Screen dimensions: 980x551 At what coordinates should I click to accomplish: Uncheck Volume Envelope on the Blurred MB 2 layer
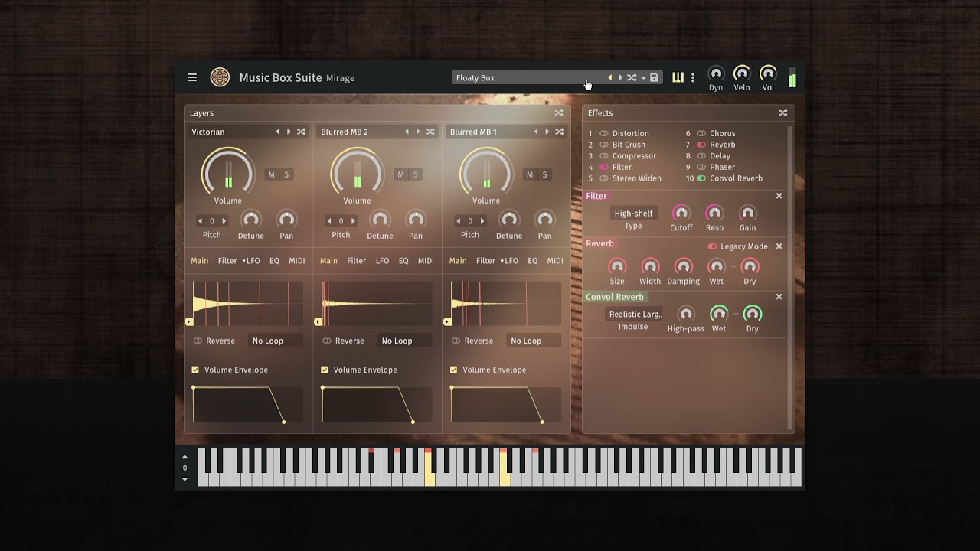click(x=325, y=370)
